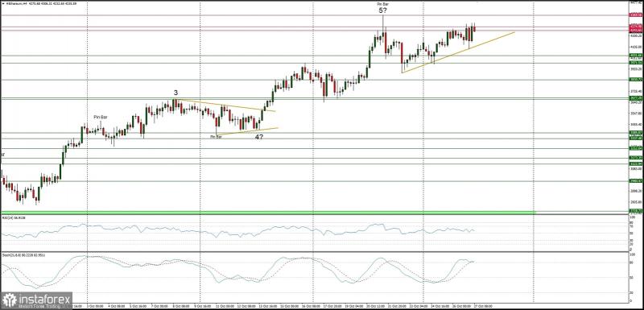Select the rising yellow trendline under the latest candles
644x310 pixels.
pos(458,52)
